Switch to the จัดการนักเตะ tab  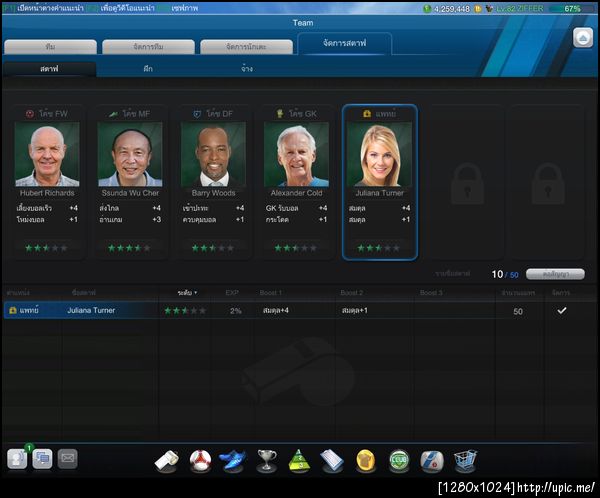pyautogui.click(x=246, y=47)
